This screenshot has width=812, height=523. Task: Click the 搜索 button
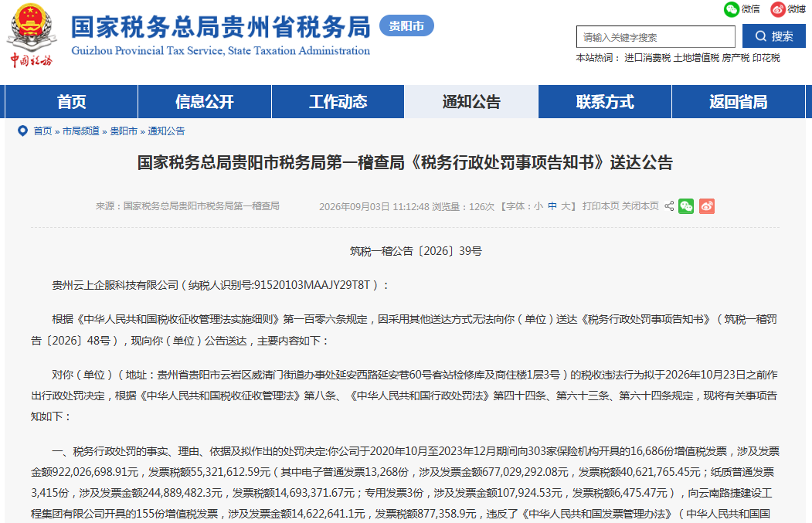click(773, 36)
